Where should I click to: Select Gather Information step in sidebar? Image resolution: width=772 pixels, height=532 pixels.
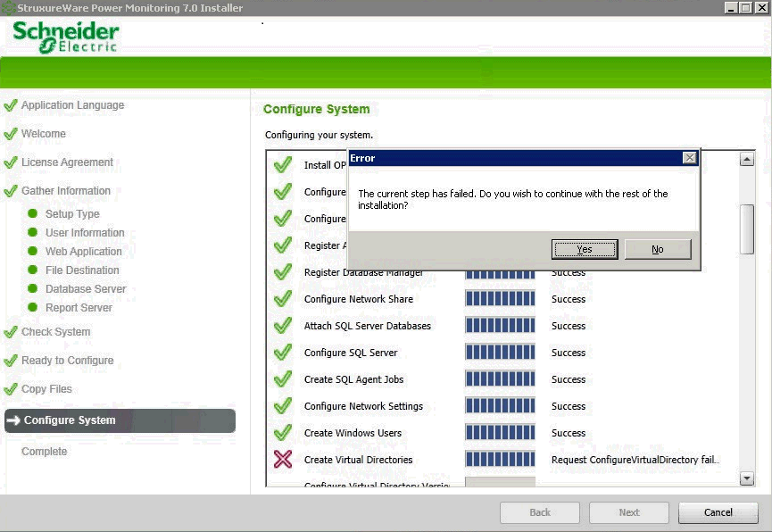[x=66, y=191]
